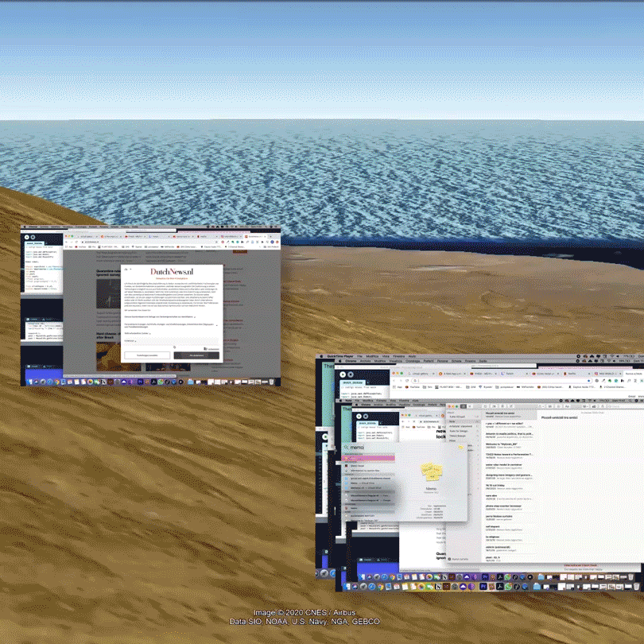Screen dimensions: 644x644
Task: Open Finder from the left panel's Dock
Action: 29,382
